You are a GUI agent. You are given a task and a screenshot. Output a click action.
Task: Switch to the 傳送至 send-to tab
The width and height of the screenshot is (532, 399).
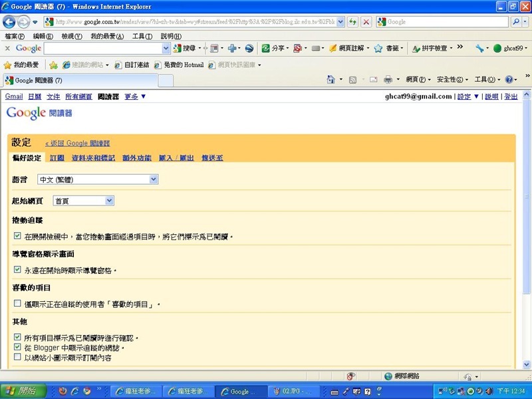[212, 158]
